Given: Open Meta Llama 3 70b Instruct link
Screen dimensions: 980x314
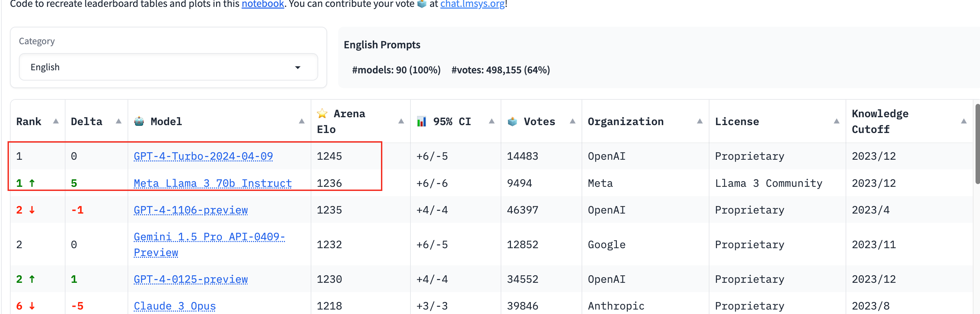Looking at the screenshot, I should point(213,183).
